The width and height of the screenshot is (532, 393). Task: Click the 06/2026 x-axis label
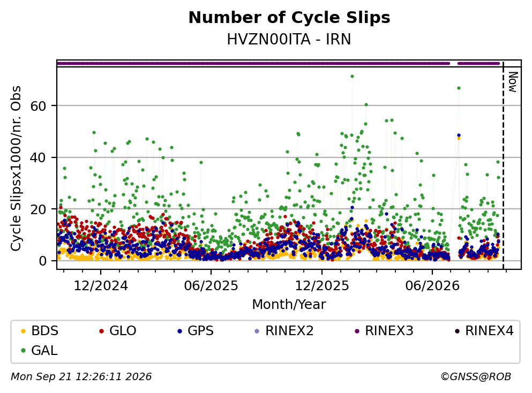pos(432,286)
